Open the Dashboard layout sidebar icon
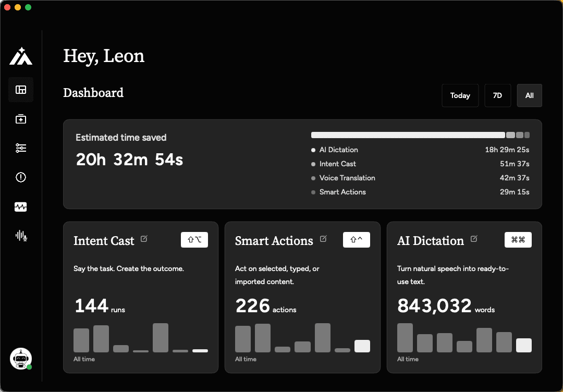The image size is (563, 392). pyautogui.click(x=21, y=90)
